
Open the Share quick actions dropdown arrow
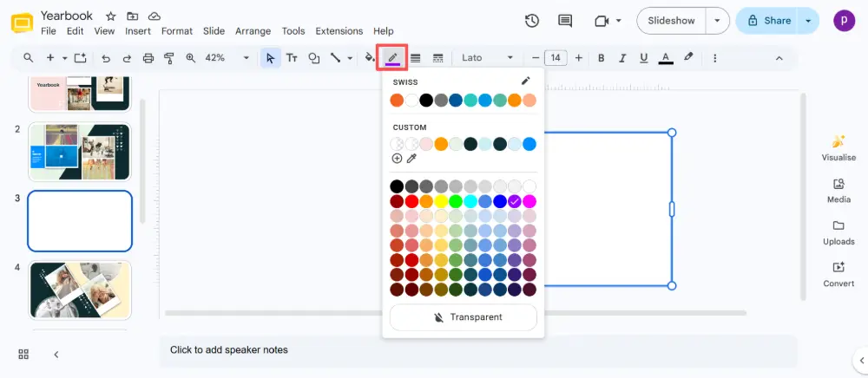[808, 21]
